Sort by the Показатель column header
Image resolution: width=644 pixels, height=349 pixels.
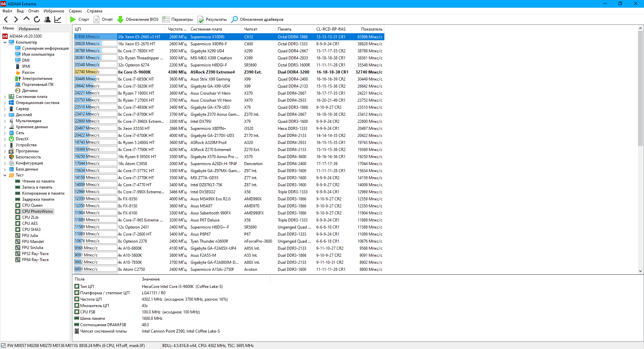click(368, 29)
